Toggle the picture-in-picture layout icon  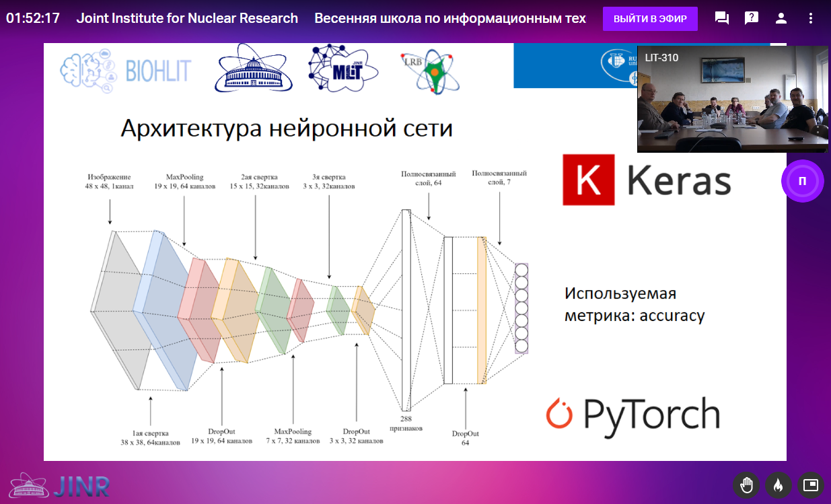pos(811,484)
